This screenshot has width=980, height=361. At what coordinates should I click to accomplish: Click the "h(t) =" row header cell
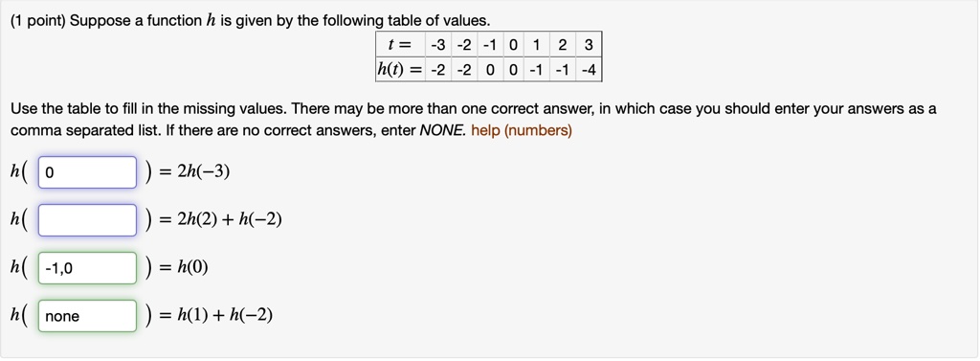pyautogui.click(x=400, y=70)
